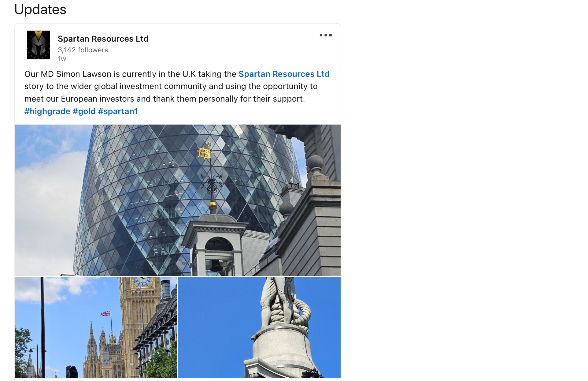This screenshot has width=588, height=381.
Task: Click the blue Spartan Resources Ltd mention
Action: pos(284,74)
